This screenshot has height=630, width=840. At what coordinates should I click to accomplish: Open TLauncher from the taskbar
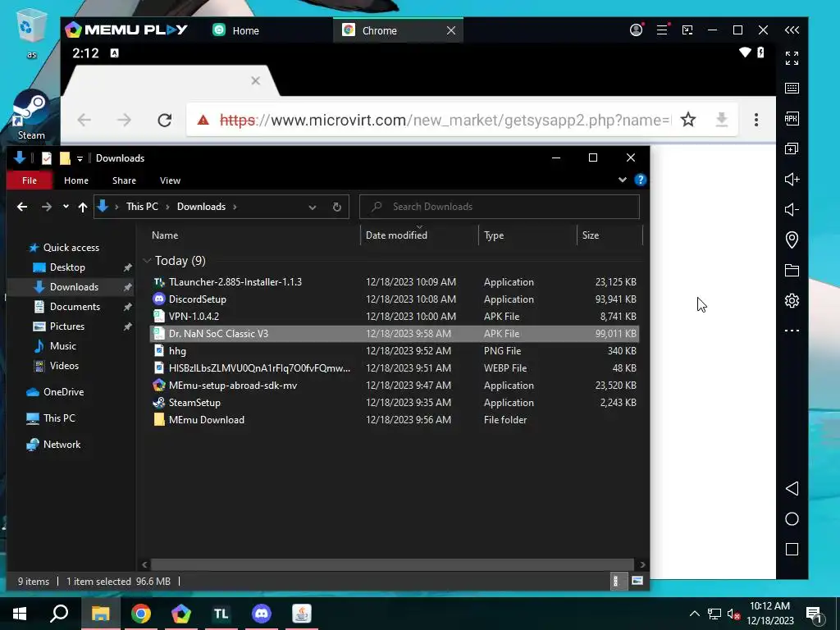click(221, 614)
